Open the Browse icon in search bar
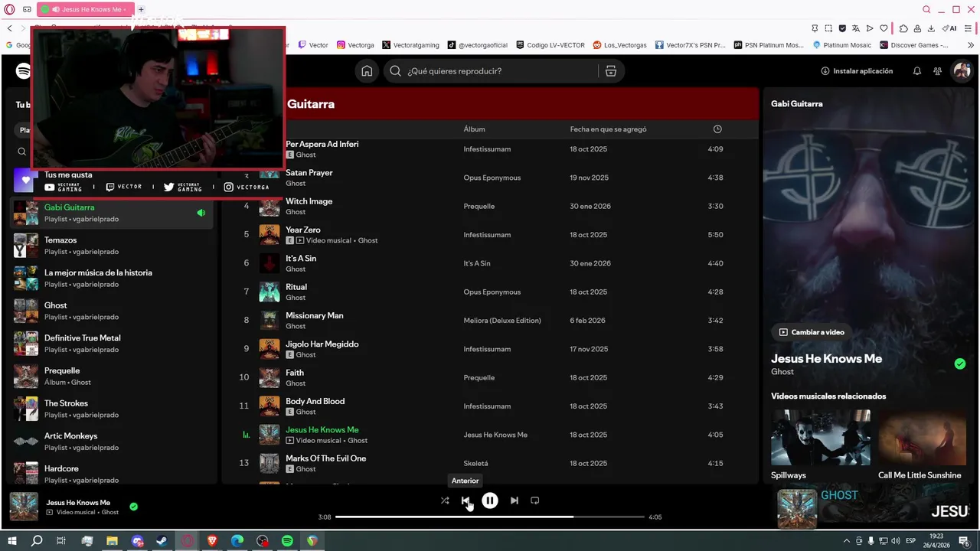The height and width of the screenshot is (551, 980). [x=610, y=71]
